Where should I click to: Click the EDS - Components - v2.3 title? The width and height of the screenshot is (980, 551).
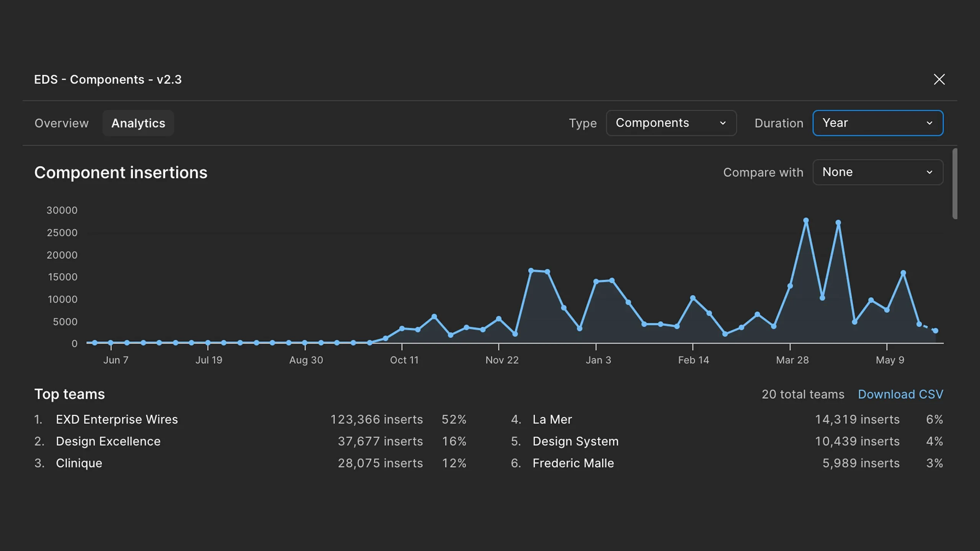click(108, 80)
